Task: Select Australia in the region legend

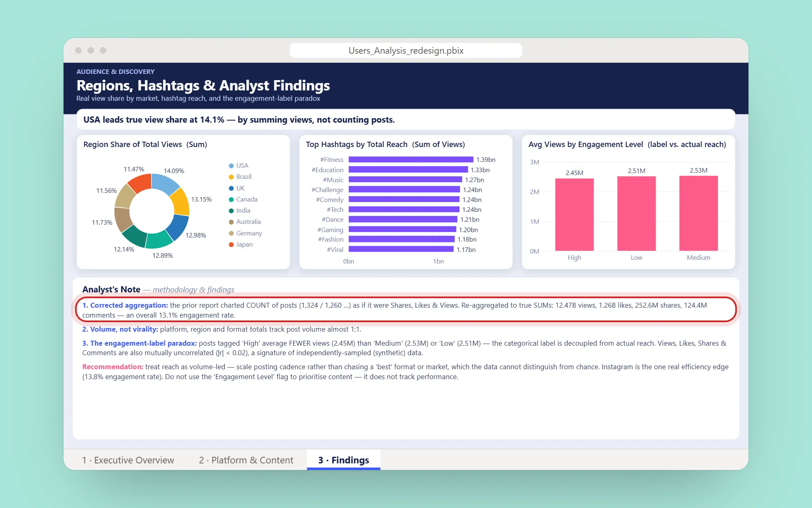Action: coord(245,222)
